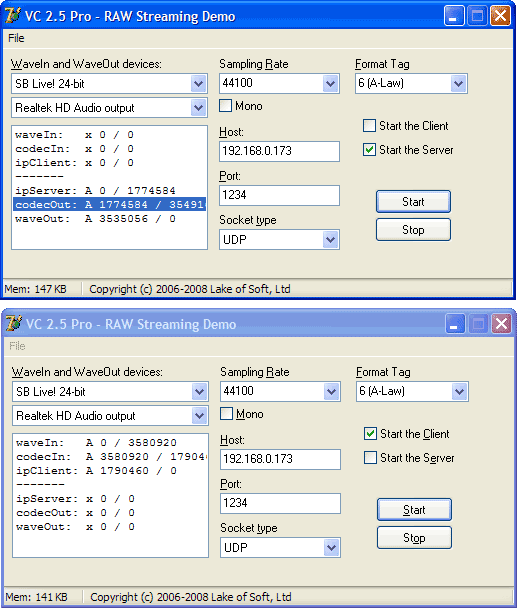
Task: Open File menu in the top window
Action: point(16,38)
